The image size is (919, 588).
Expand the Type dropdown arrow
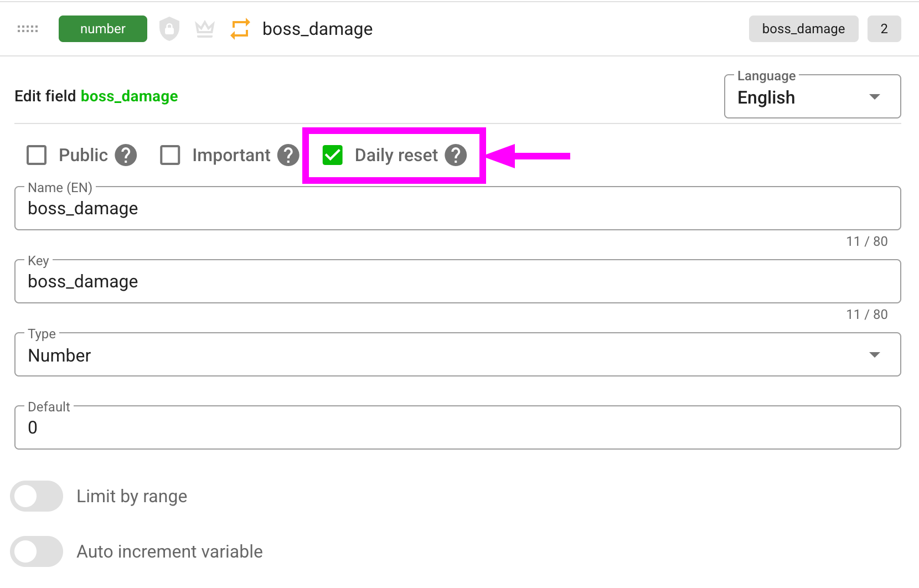pos(874,355)
